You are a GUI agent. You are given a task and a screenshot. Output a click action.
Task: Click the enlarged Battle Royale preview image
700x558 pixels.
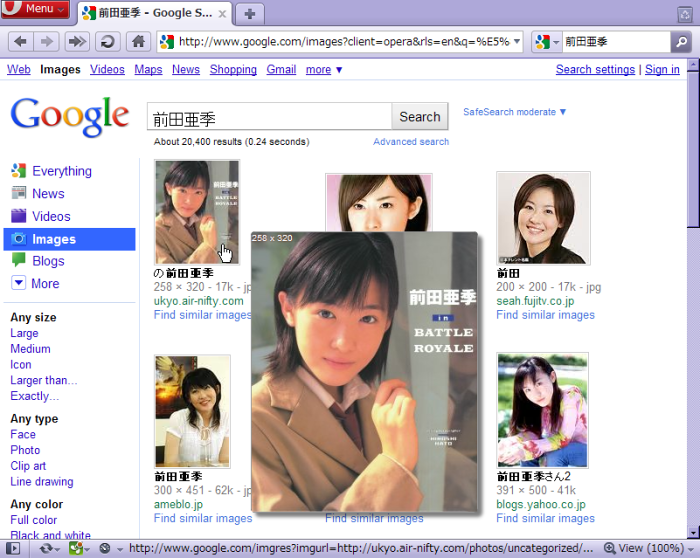click(x=364, y=372)
